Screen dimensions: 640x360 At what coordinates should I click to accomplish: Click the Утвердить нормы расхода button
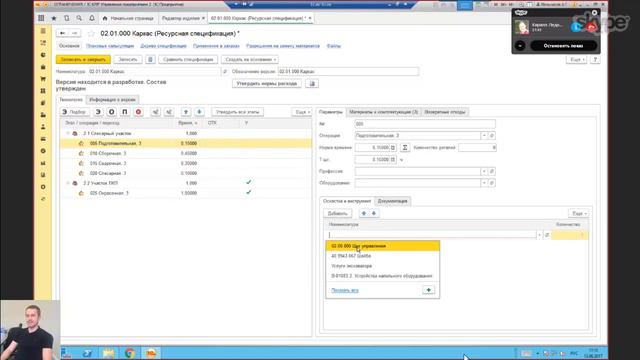(x=267, y=84)
